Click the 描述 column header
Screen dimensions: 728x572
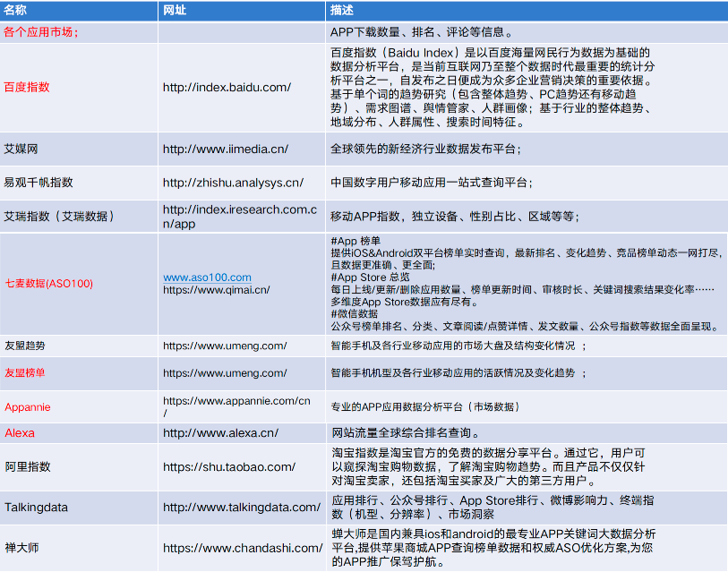coord(342,10)
